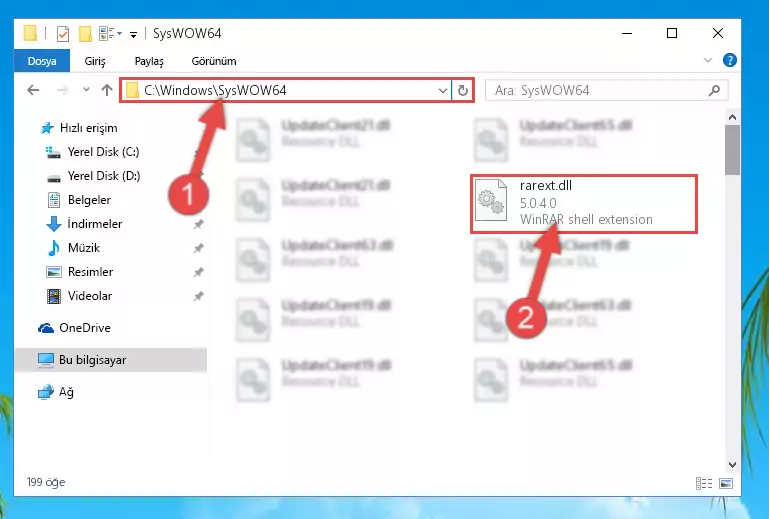Switch to the Giriş ribbon tab
This screenshot has height=519, width=769.
pos(95,61)
